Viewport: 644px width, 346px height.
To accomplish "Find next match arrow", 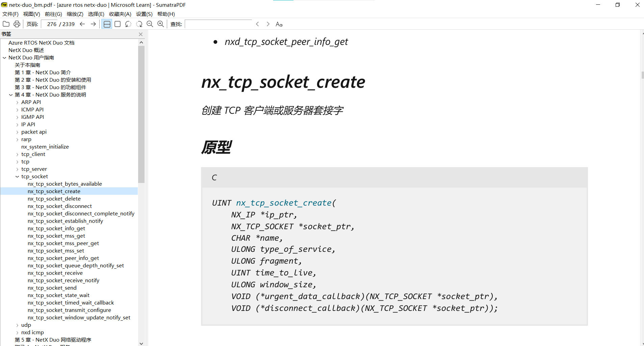I will point(268,24).
